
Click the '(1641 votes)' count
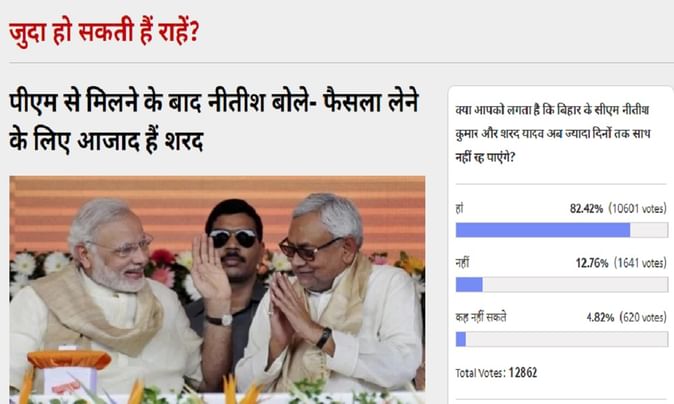click(x=640, y=263)
